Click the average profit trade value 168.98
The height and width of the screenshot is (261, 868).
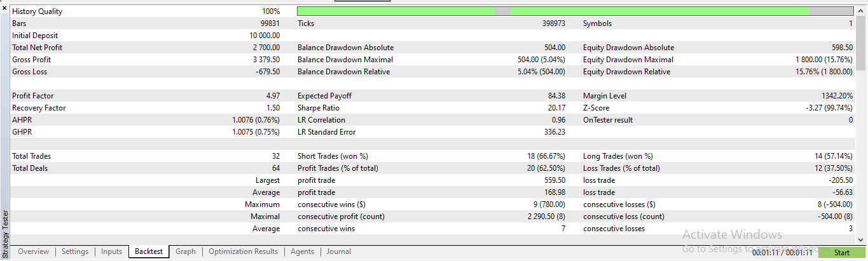tap(555, 192)
